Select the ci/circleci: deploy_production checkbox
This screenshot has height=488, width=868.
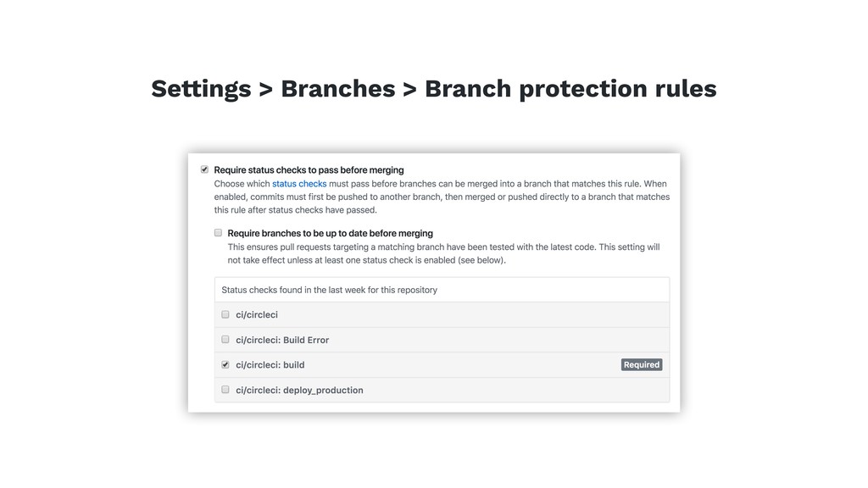225,390
